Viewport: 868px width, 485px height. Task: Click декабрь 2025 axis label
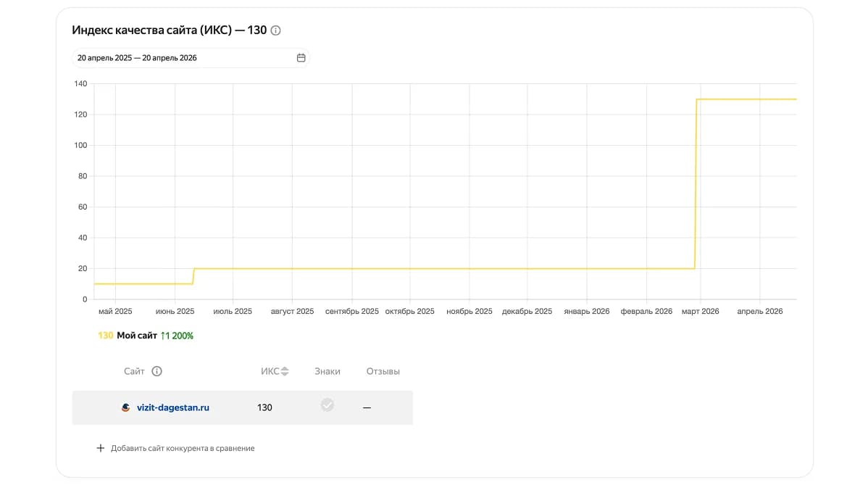tap(527, 311)
